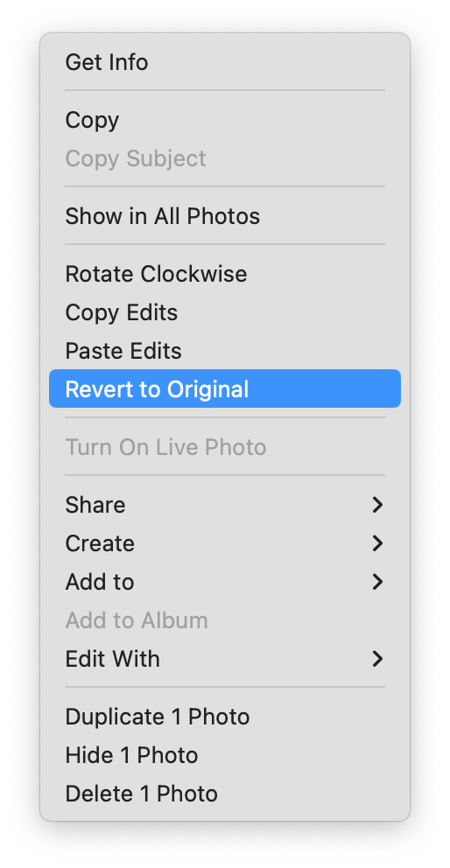Open the Create submenu
Image resolution: width=450 pixels, height=868 pixels.
[224, 543]
